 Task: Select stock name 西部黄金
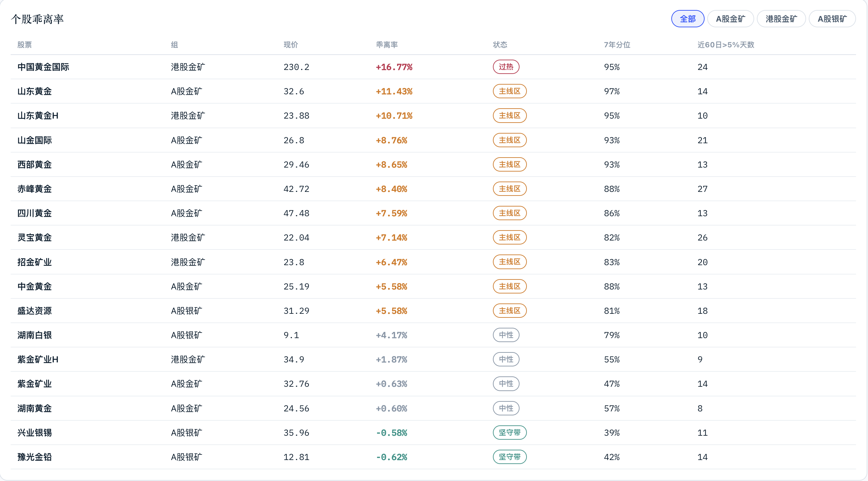coord(34,165)
